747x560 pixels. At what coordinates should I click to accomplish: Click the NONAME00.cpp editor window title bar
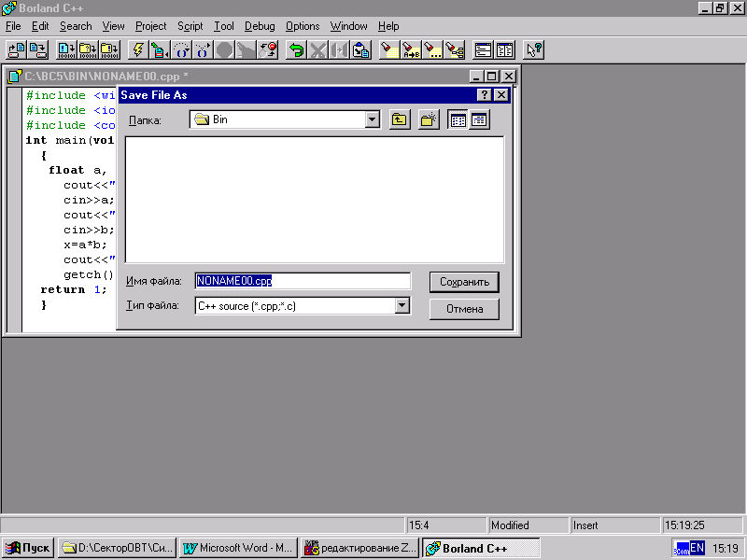tap(262, 77)
